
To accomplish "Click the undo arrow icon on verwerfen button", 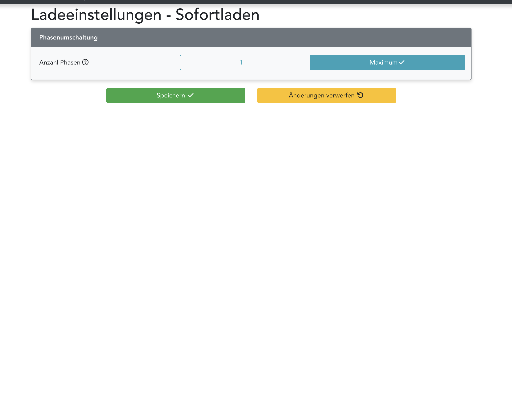I will tap(360, 95).
